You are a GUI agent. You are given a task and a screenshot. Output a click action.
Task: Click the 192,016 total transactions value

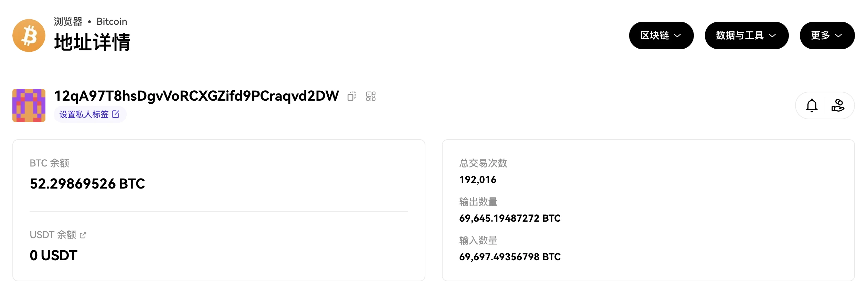[x=478, y=180]
